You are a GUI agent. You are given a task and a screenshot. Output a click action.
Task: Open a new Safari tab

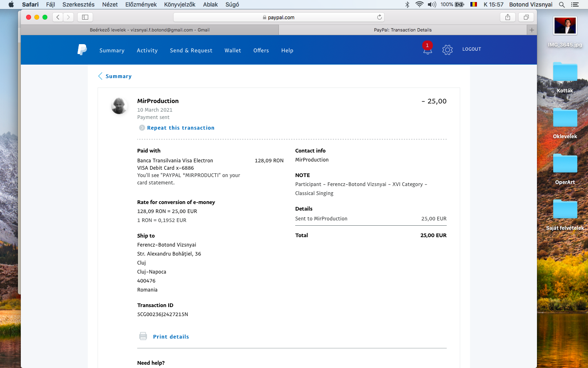(x=532, y=30)
